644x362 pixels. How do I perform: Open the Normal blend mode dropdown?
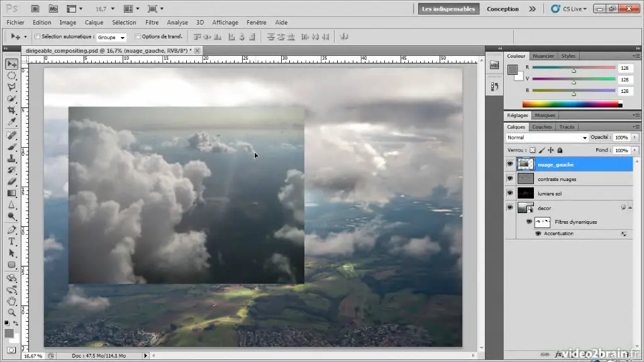pyautogui.click(x=547, y=138)
